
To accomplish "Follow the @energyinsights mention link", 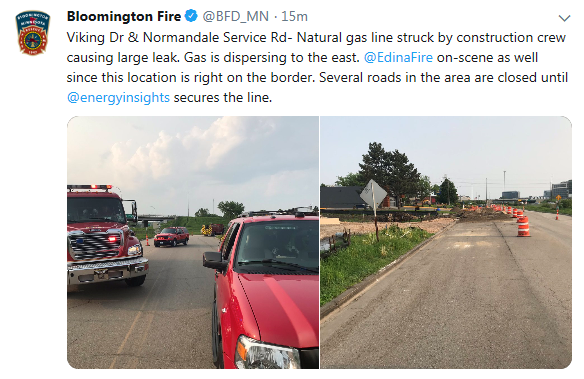I will [118, 98].
